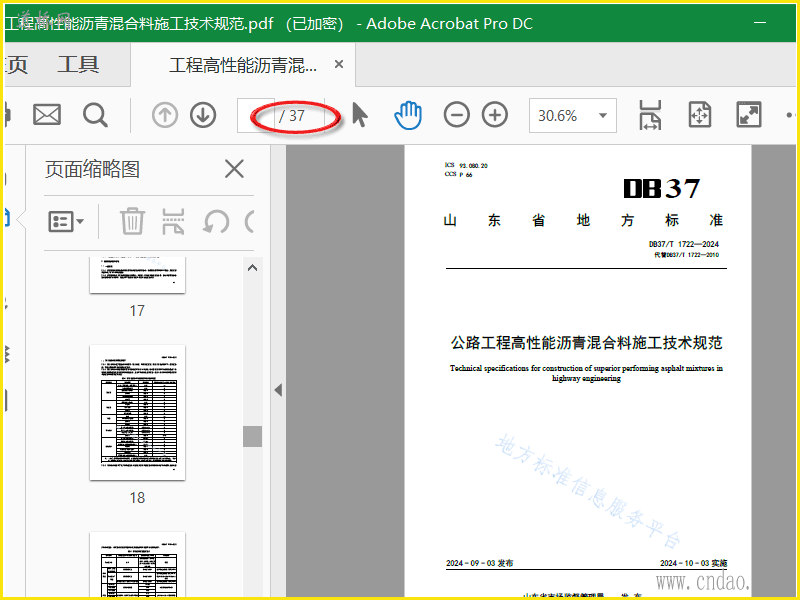Viewport: 800px width, 600px height.
Task: Click the 页面缩略图 panel title
Action: [92, 169]
